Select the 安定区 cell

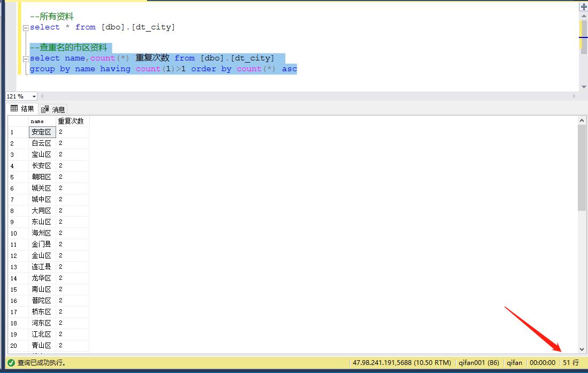tap(42, 132)
